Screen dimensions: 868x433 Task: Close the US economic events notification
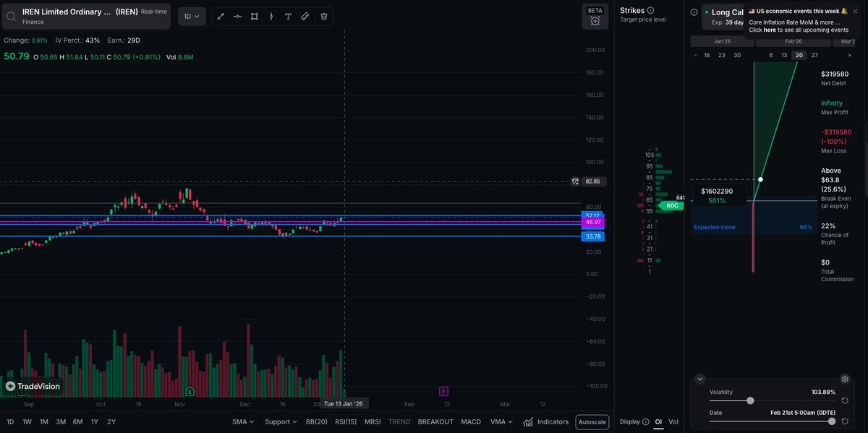click(856, 11)
